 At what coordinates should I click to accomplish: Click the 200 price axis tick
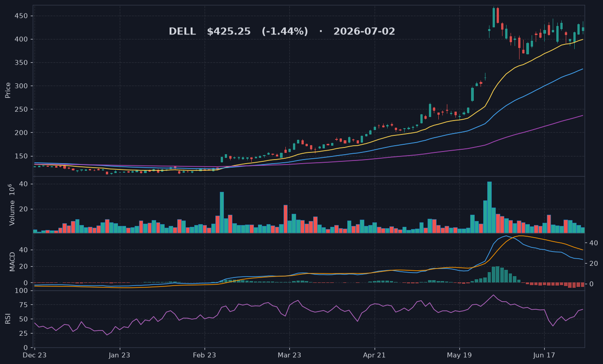pyautogui.click(x=22, y=133)
